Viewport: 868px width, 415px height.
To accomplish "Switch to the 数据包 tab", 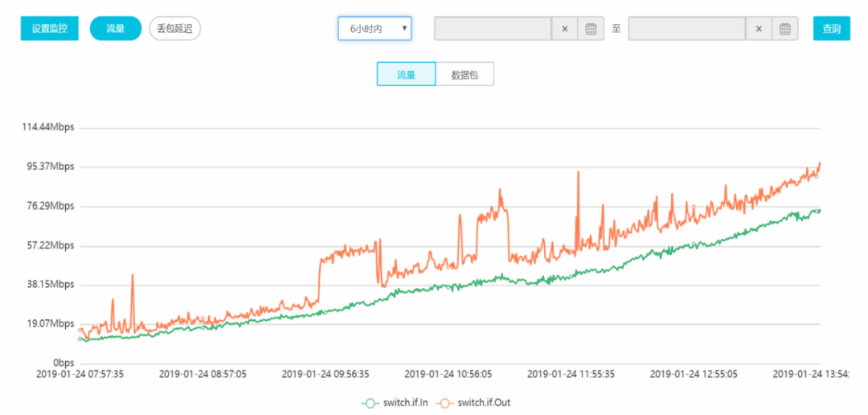I will tap(465, 75).
